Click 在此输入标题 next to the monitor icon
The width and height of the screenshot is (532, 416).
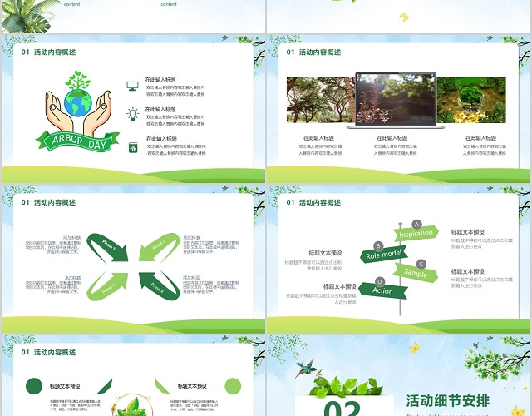160,80
